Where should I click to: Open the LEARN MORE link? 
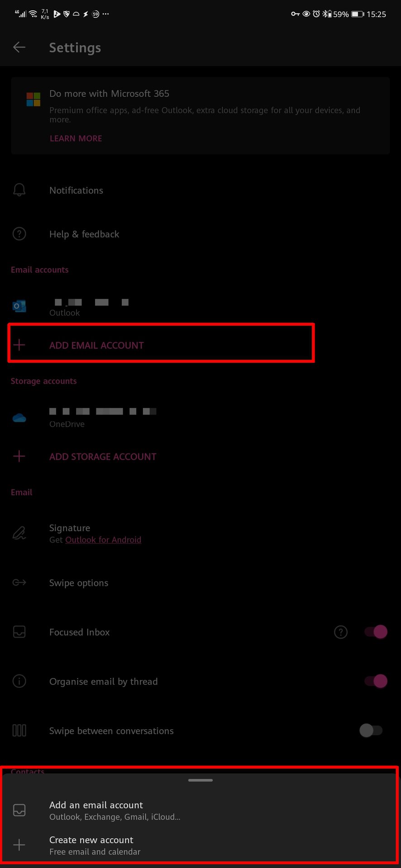(76, 138)
